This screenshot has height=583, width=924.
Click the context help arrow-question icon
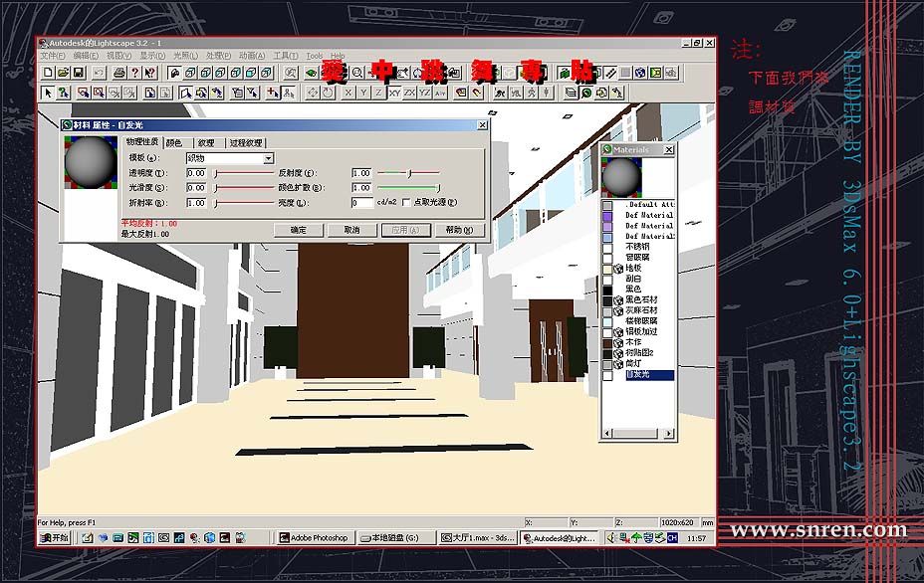[x=150, y=73]
